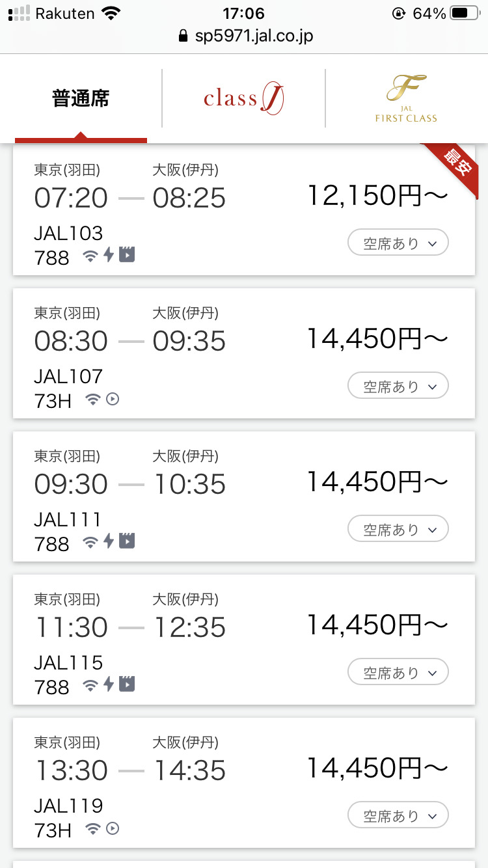Tap play circle icon on JAL119 flight
Viewport: 488px width, 868px height.
pos(113,828)
